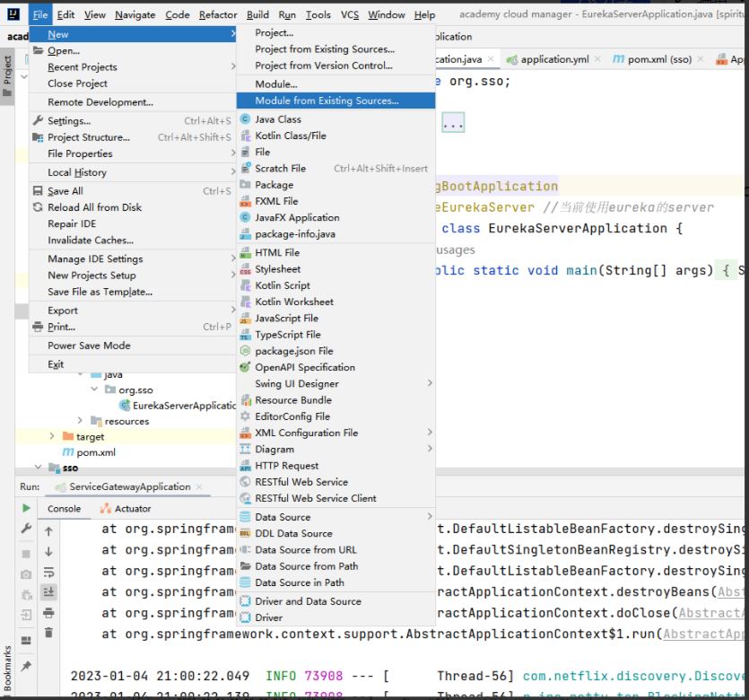
Task: Click the wrench icon in Run panel
Action: pos(26,529)
